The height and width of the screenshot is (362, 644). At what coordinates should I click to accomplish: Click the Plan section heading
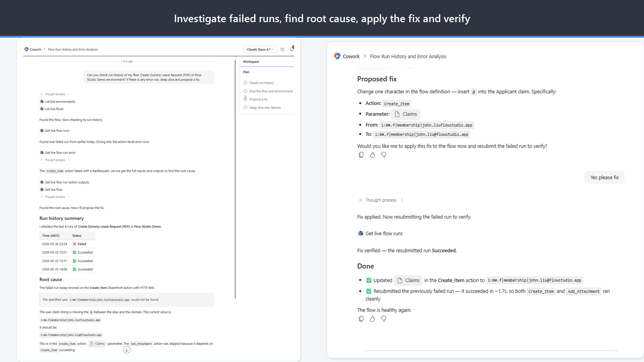point(246,72)
